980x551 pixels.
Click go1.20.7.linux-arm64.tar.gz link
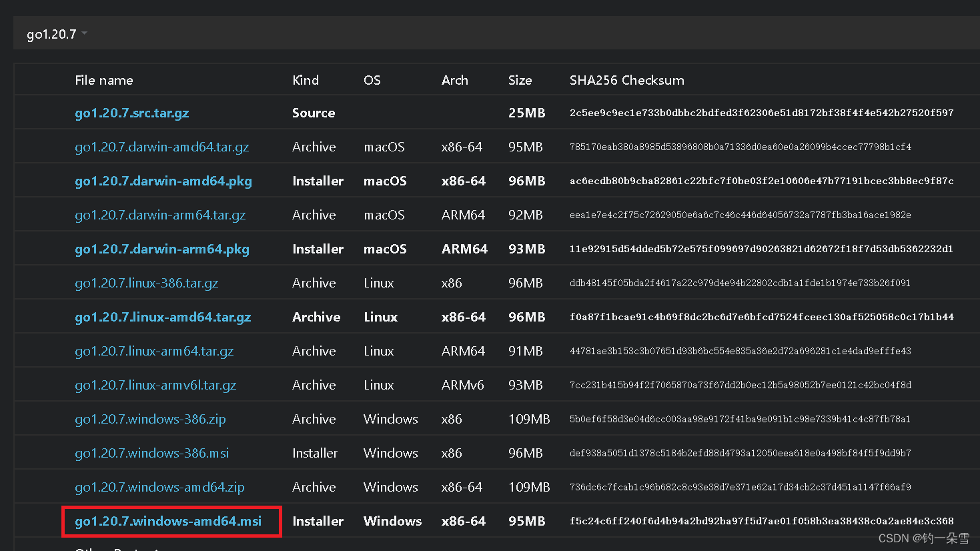click(x=154, y=351)
